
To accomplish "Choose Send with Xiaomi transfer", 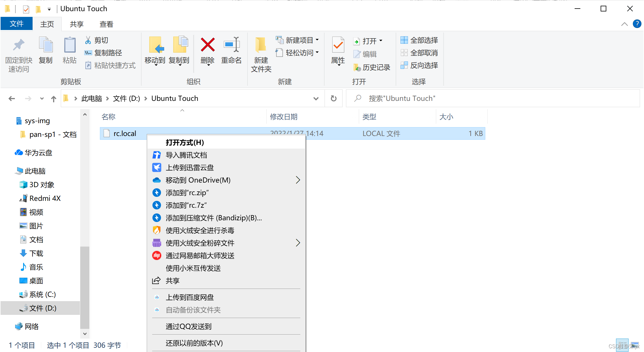I will pos(226,268).
